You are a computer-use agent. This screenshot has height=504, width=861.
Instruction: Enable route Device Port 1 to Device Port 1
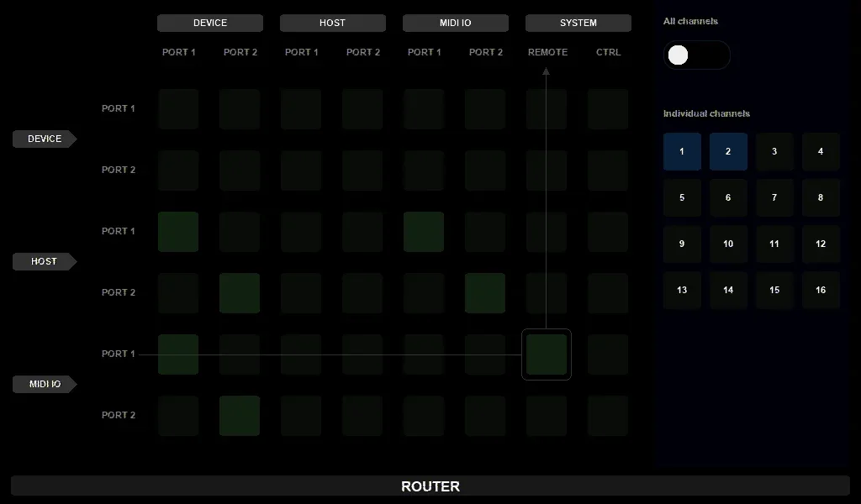(178, 109)
